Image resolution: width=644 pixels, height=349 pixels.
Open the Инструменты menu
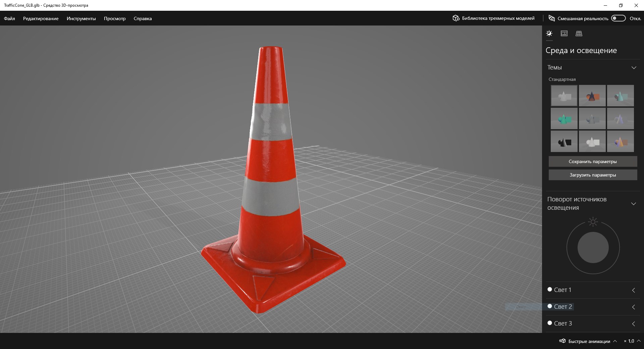coord(81,18)
